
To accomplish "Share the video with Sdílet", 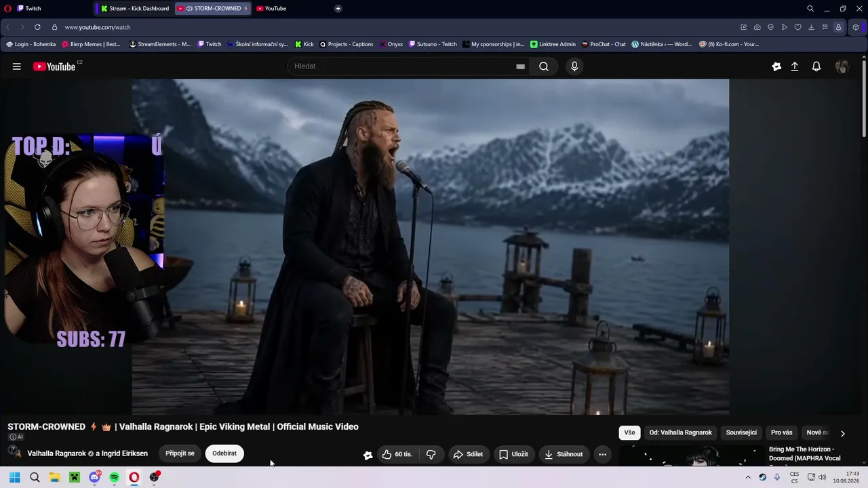I will [x=468, y=454].
